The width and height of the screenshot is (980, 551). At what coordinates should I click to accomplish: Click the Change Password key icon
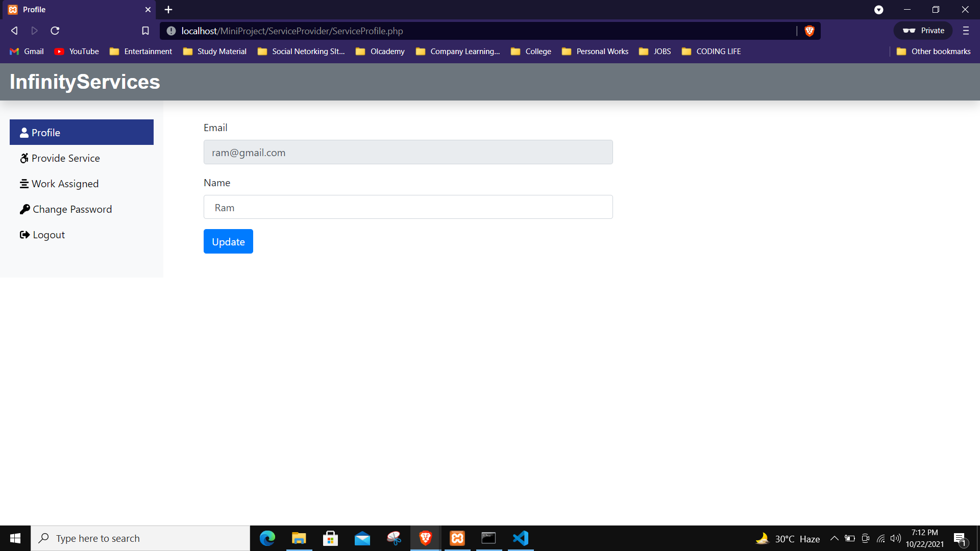point(24,209)
